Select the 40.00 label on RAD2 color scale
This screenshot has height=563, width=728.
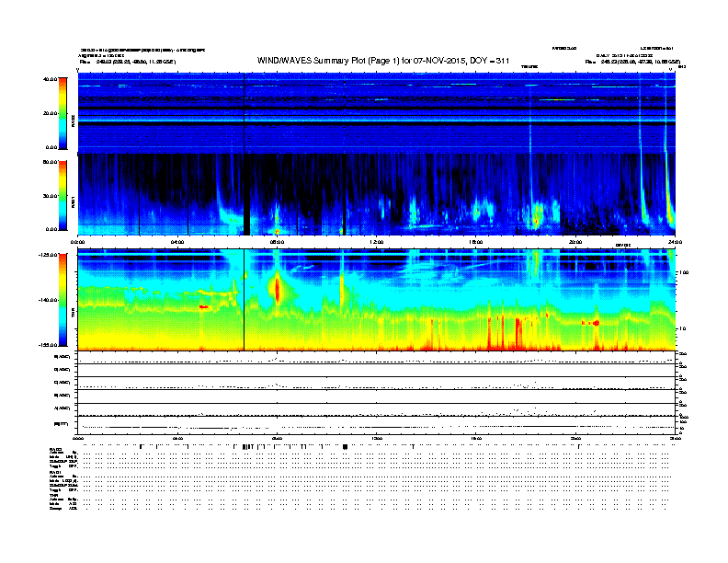pos(51,79)
